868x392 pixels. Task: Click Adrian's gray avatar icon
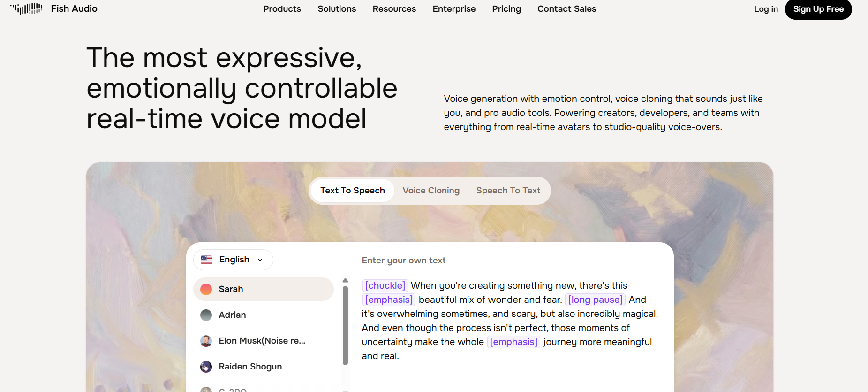pos(206,315)
